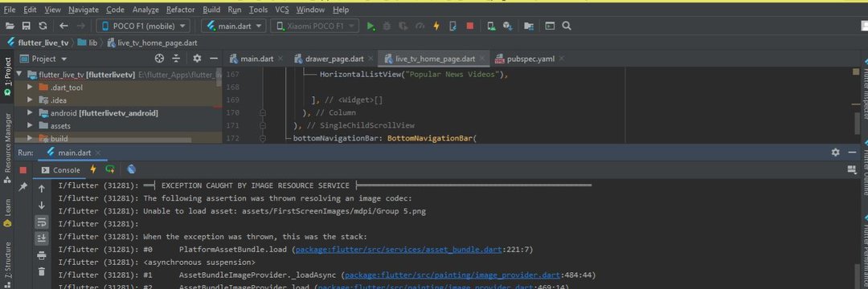Expand the build folder
868x289 pixels.
pos(30,139)
